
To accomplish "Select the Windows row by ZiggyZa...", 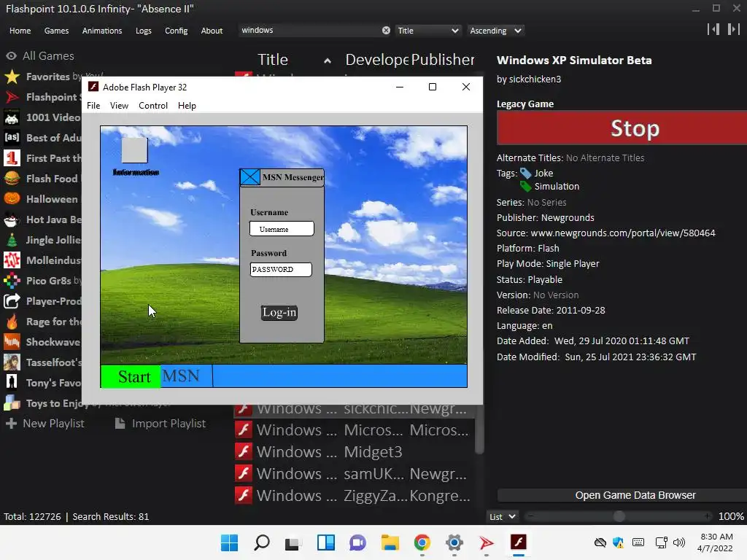I will pos(354,495).
